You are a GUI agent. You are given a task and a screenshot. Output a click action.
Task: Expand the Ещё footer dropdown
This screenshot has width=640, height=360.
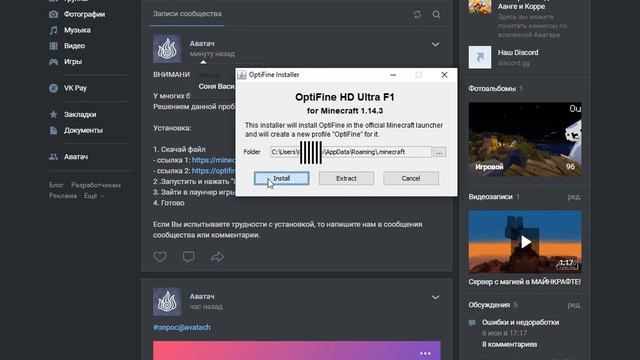pos(94,196)
